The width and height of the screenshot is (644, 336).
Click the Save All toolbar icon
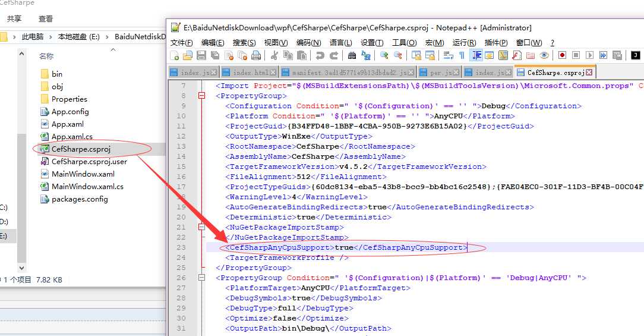(215, 55)
